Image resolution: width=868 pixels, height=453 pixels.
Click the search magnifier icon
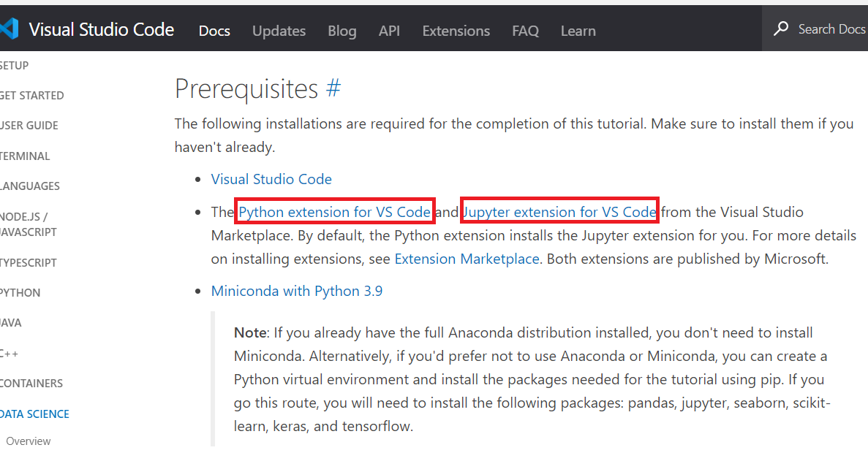coord(781,28)
